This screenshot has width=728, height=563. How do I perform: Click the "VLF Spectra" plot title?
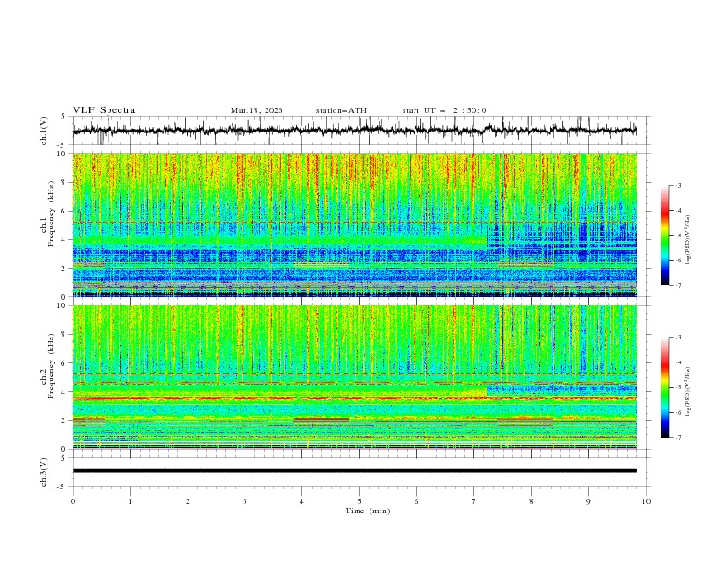104,110
